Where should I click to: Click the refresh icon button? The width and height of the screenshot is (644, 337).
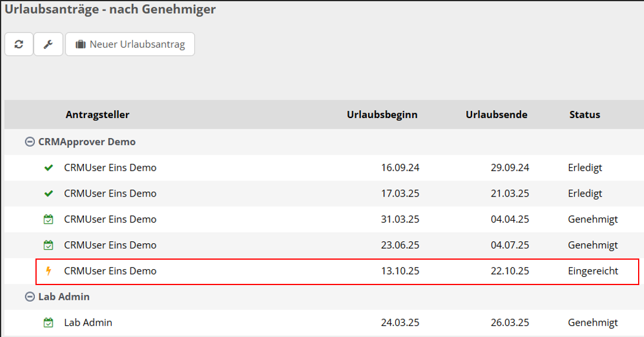[19, 44]
